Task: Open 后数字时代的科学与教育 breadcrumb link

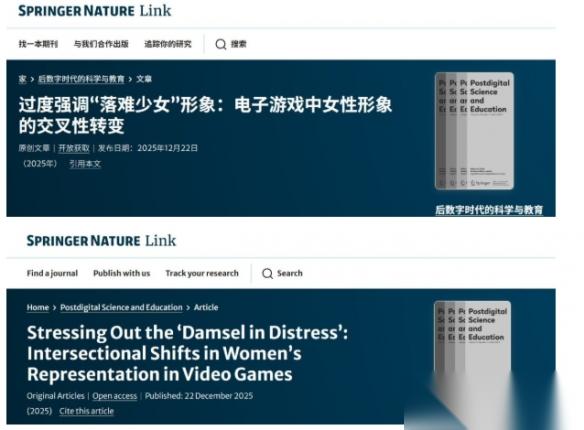Action: (x=81, y=79)
